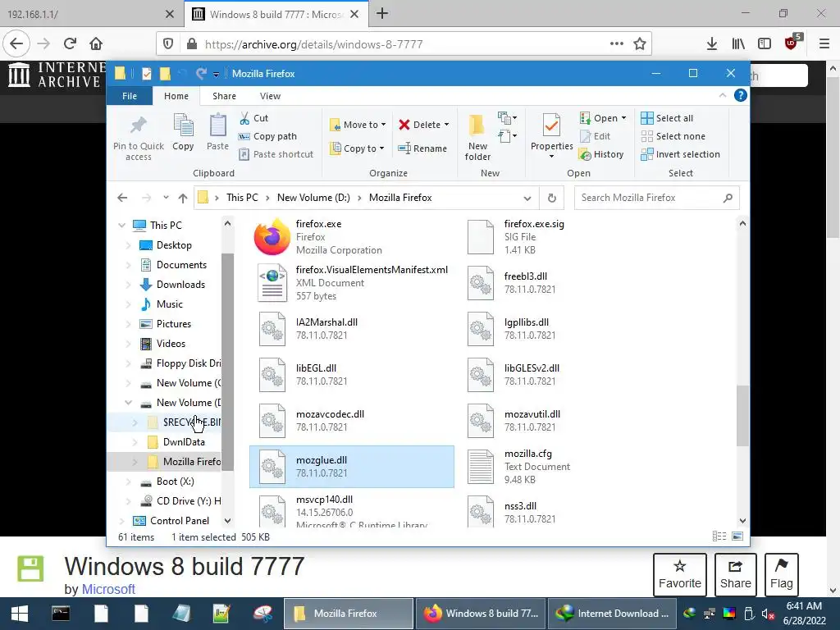Open Firefox downloads arrow
Image resolution: width=840 pixels, height=630 pixels.
coord(712,44)
